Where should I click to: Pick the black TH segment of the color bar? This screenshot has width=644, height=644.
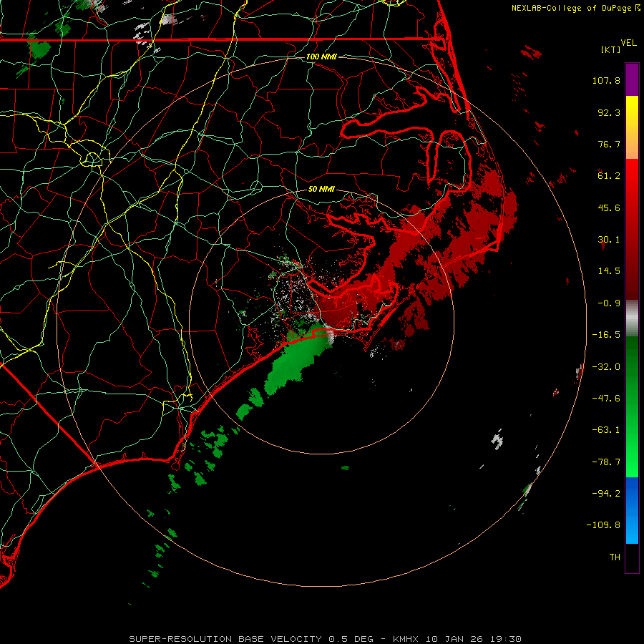[632, 557]
